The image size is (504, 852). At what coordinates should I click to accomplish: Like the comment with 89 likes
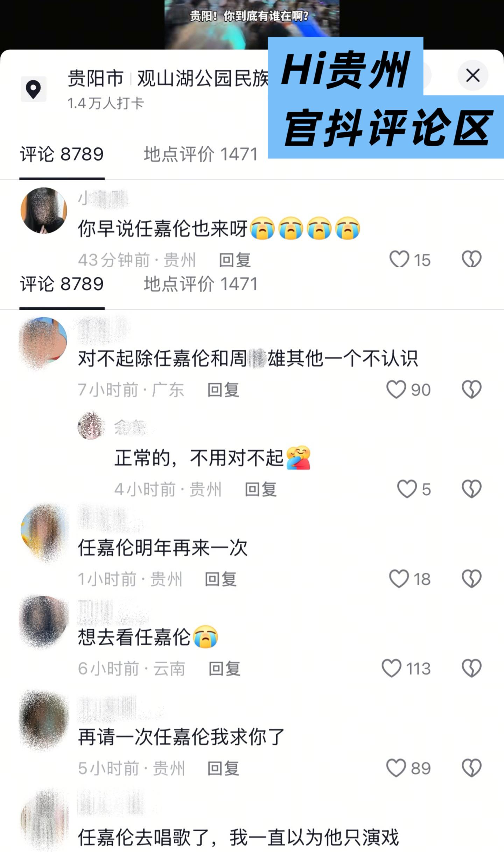click(396, 768)
